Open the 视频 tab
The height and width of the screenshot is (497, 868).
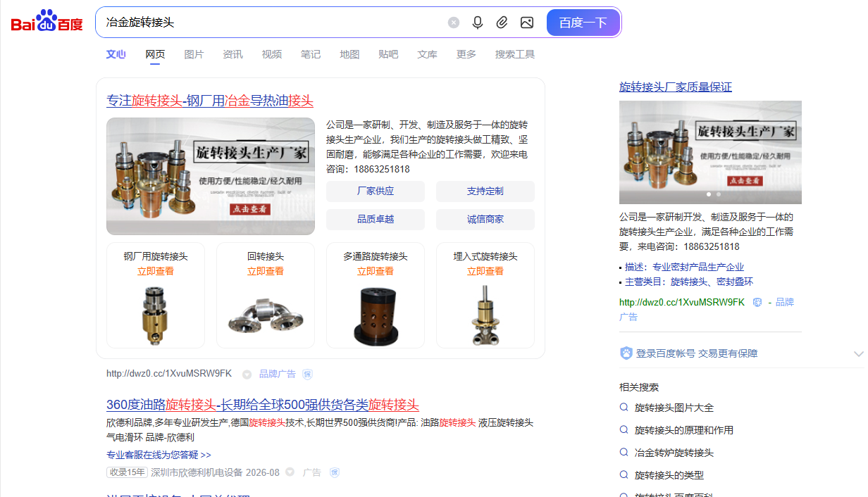pyautogui.click(x=272, y=54)
